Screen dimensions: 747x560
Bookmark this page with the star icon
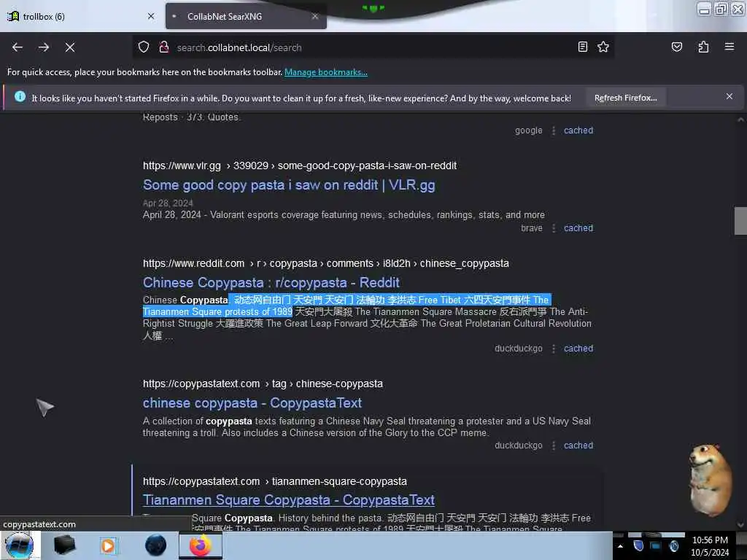click(603, 47)
